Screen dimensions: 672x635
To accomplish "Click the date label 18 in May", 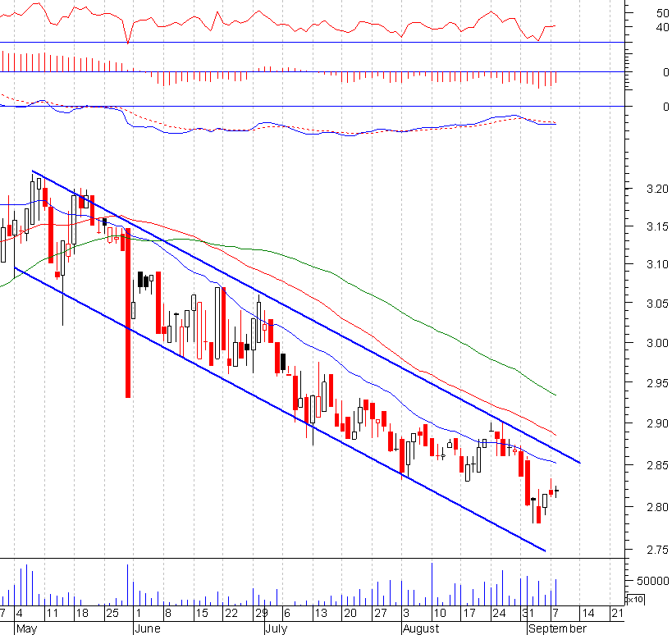I will point(82,613).
